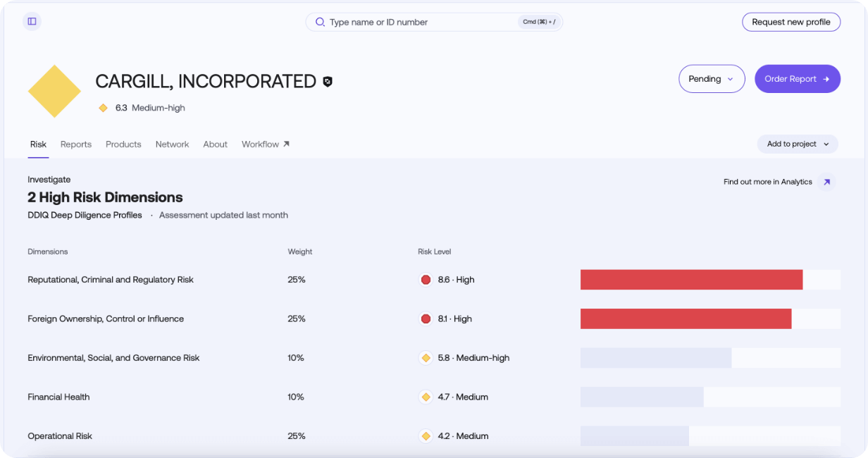Click the red dot beside 8.6 · High
The height and width of the screenshot is (458, 868).
point(426,280)
